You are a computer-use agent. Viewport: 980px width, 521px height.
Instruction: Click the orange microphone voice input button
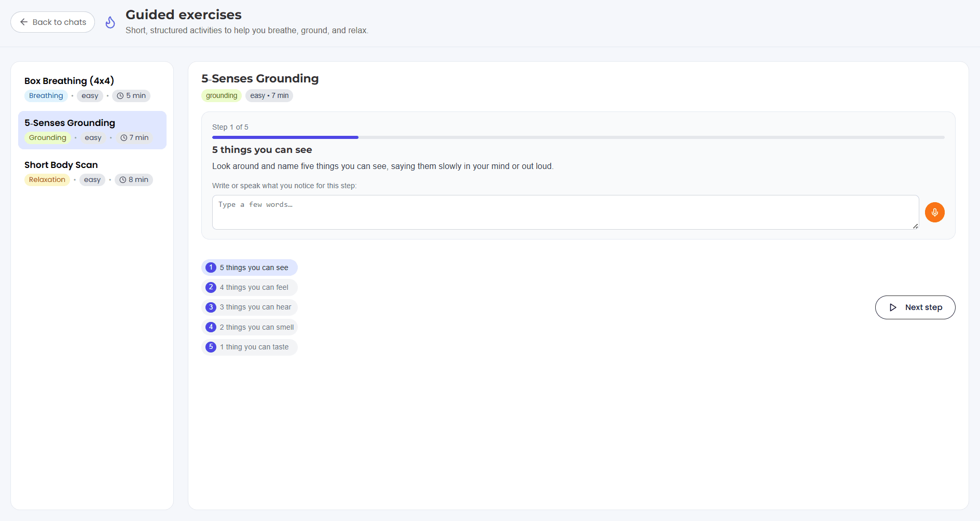click(x=934, y=212)
